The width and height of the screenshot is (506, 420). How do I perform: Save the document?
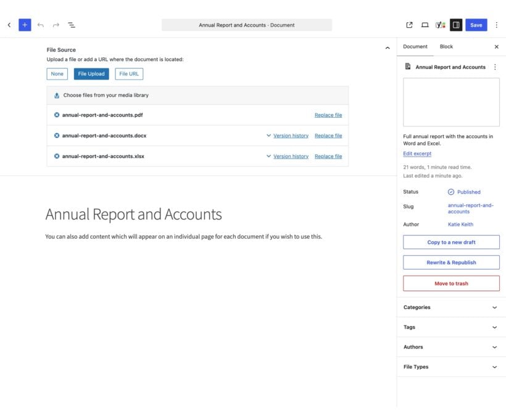(x=476, y=25)
